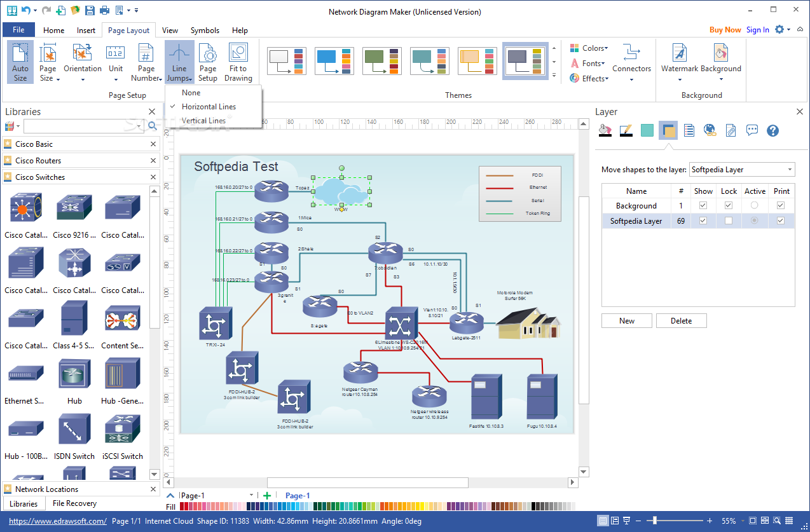Image resolution: width=810 pixels, height=532 pixels.
Task: Click the Undo icon in quick access toolbar
Action: pos(25,10)
